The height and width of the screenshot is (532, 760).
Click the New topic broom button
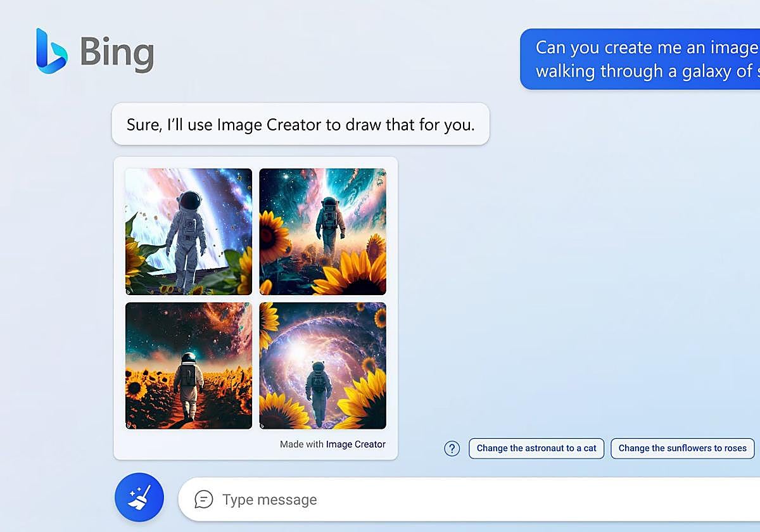point(139,497)
